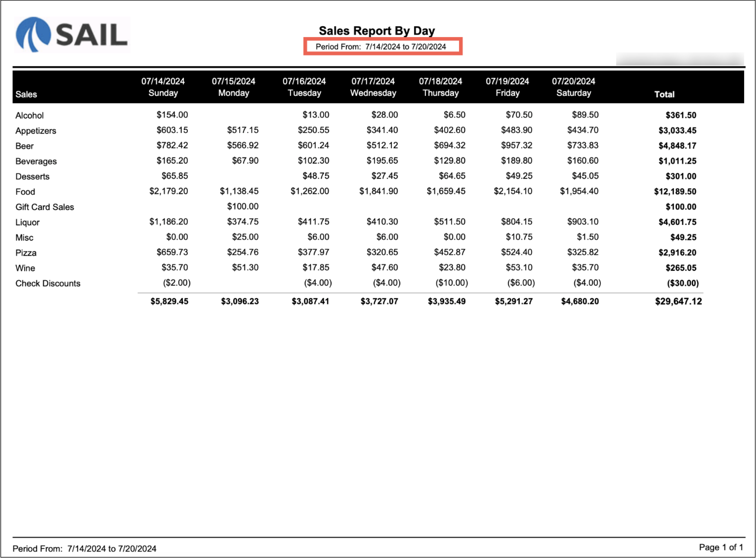The image size is (756, 558).
Task: Click Food Sunday value $2,179.20
Action: tap(169, 191)
